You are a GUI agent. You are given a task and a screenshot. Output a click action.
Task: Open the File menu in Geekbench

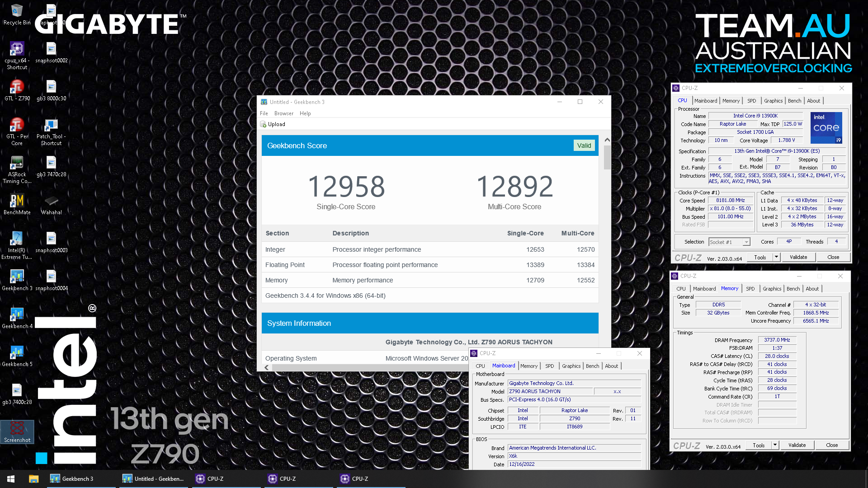pos(264,113)
